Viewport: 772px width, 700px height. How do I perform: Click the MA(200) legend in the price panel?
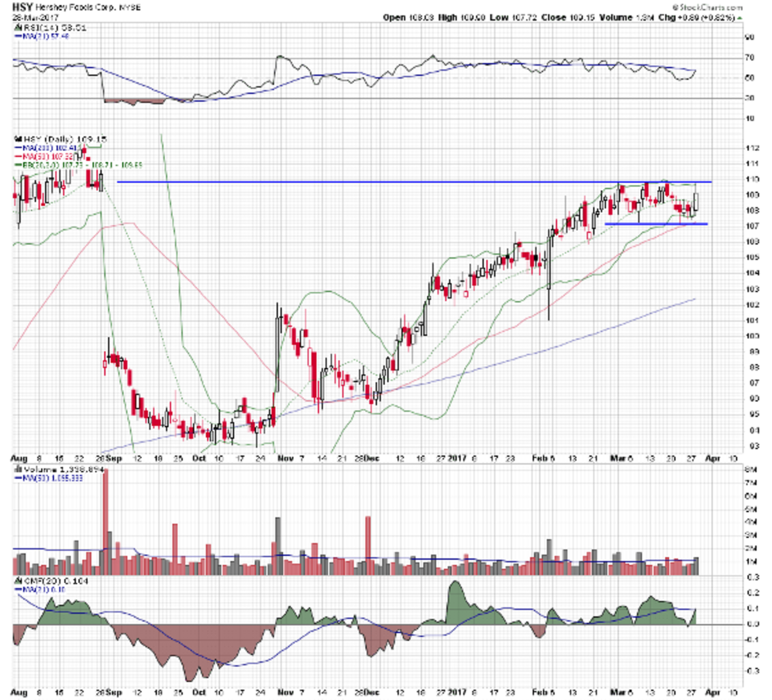point(46,147)
